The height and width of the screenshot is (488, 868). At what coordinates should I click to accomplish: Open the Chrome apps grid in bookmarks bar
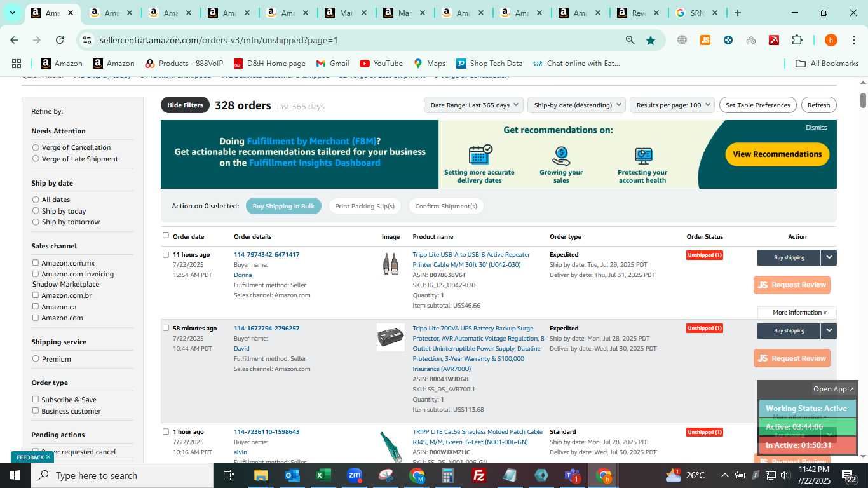point(17,64)
